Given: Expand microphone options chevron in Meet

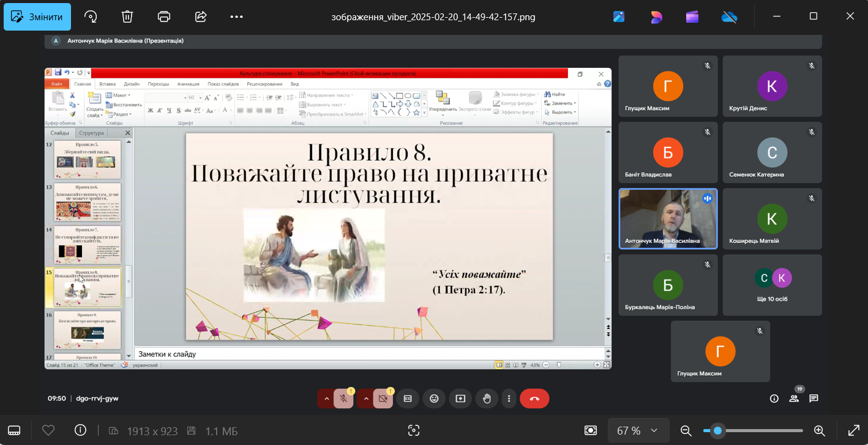Looking at the screenshot, I should click(x=326, y=398).
